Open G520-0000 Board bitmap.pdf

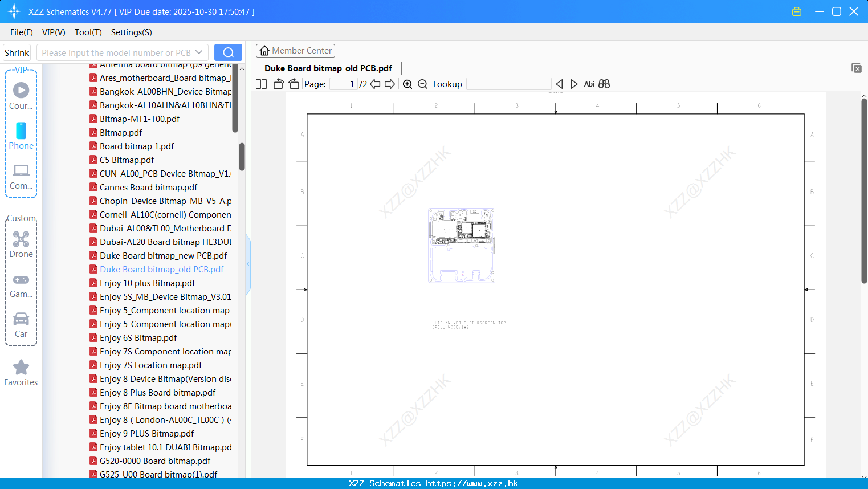pyautogui.click(x=150, y=461)
